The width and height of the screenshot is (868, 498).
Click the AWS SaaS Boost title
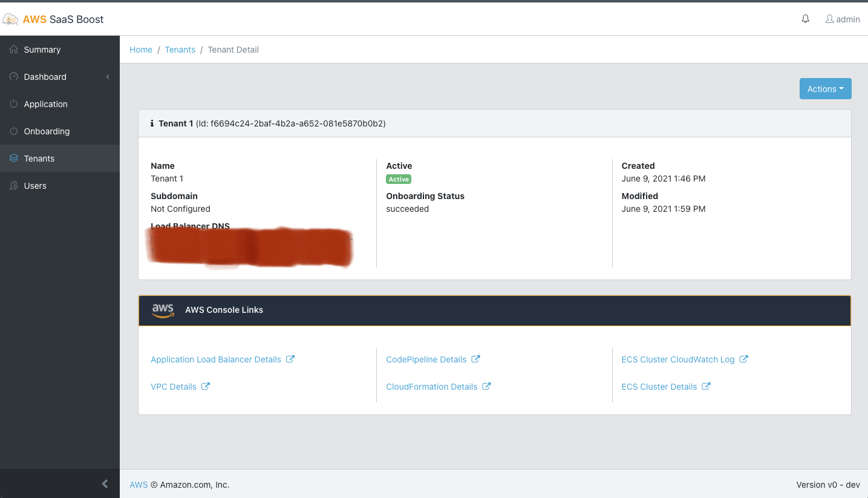[64, 19]
